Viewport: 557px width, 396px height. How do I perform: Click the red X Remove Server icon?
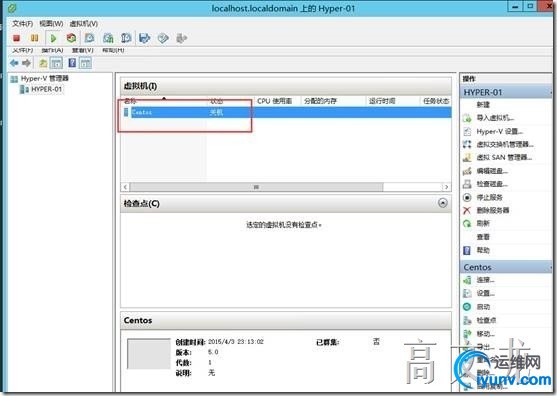pyautogui.click(x=467, y=210)
